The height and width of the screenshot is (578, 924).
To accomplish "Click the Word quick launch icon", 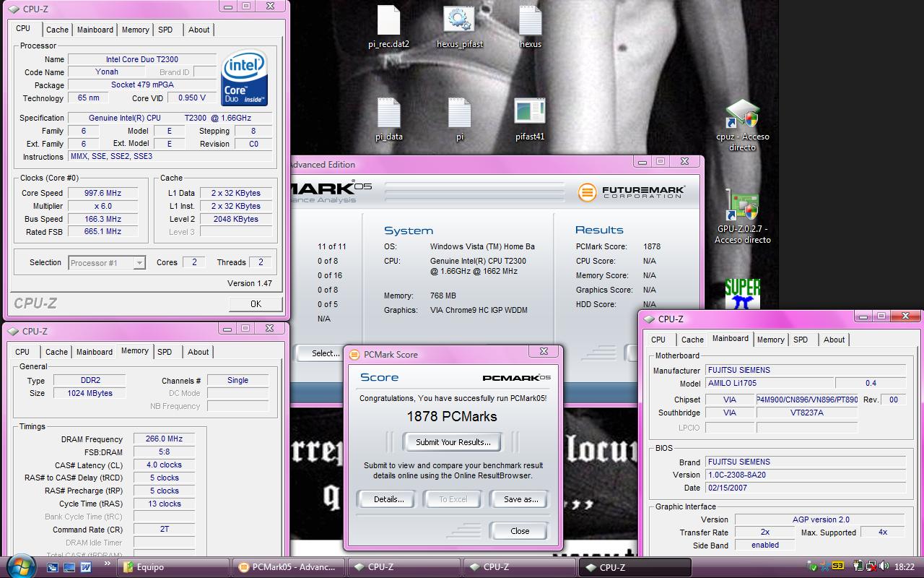I will point(85,567).
